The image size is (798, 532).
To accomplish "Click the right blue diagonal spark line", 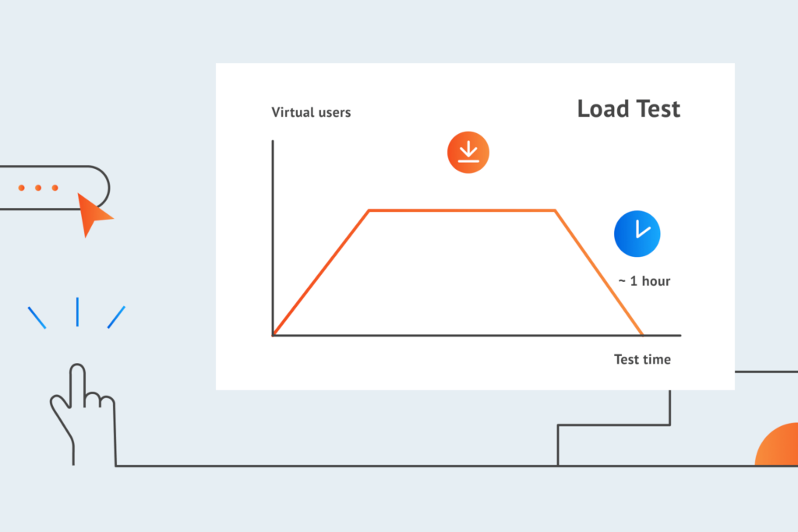I will (x=116, y=317).
